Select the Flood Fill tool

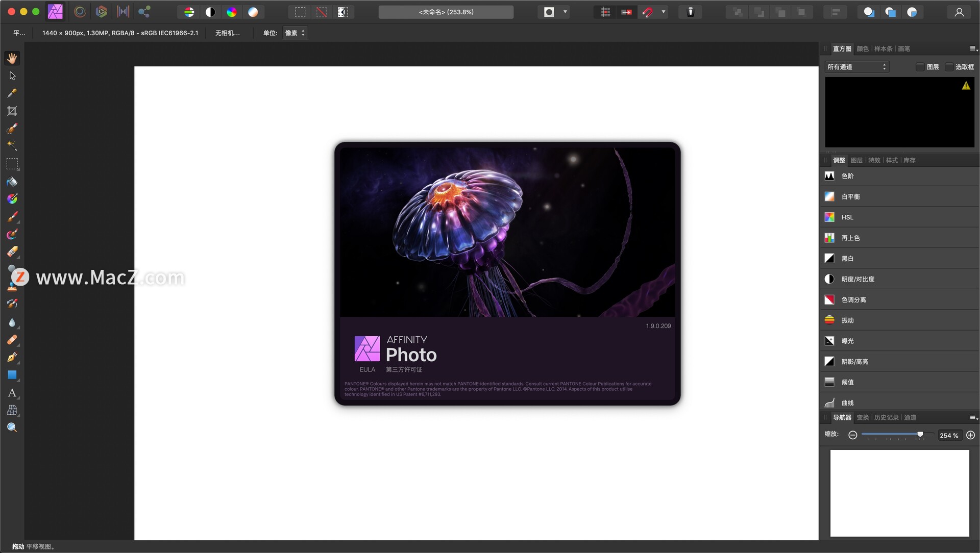(x=12, y=182)
